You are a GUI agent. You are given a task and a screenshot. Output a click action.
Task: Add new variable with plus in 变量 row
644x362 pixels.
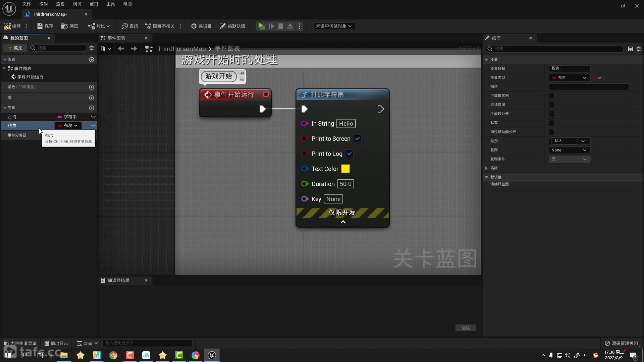[x=92, y=108]
